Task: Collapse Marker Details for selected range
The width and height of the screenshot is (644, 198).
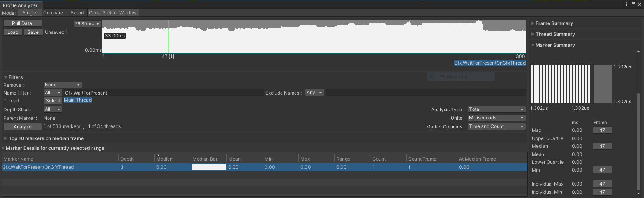Action: tap(4, 148)
